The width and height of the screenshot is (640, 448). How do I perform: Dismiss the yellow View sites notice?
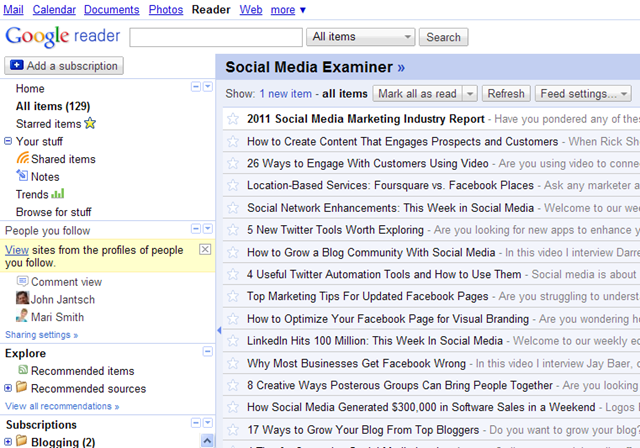click(x=205, y=249)
